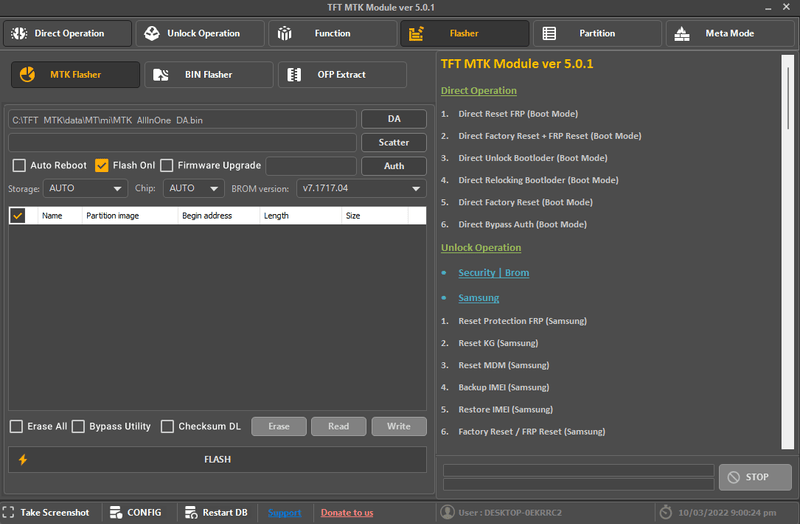Open the Support link

click(x=285, y=512)
